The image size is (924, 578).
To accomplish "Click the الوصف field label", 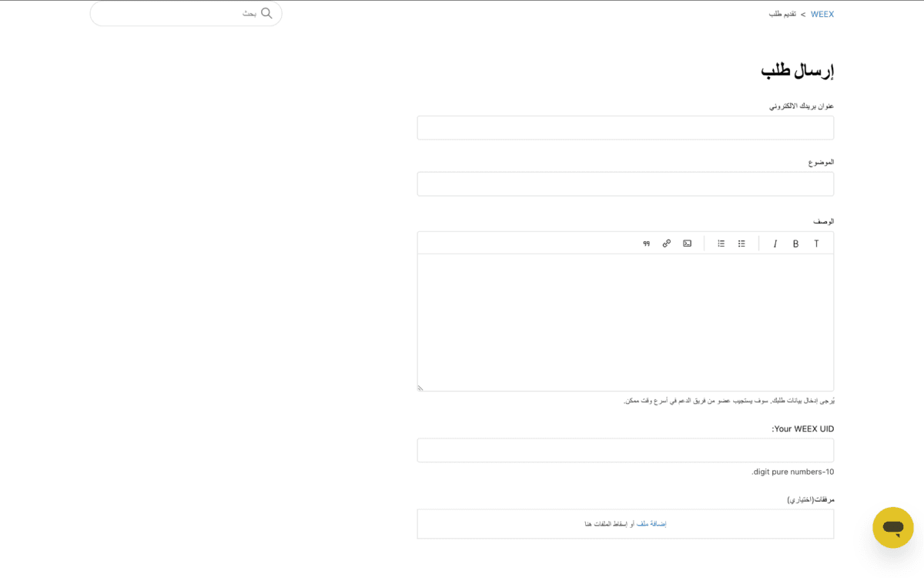I will pyautogui.click(x=824, y=221).
